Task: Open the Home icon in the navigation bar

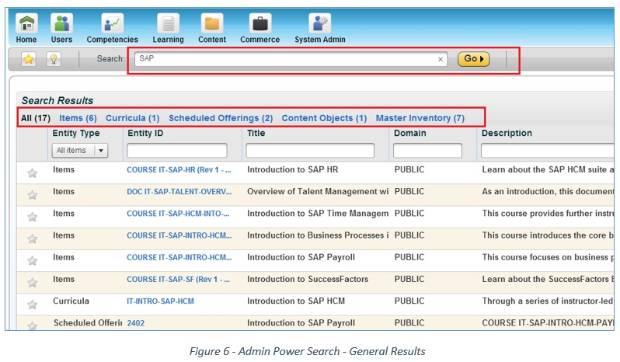Action: click(x=26, y=23)
